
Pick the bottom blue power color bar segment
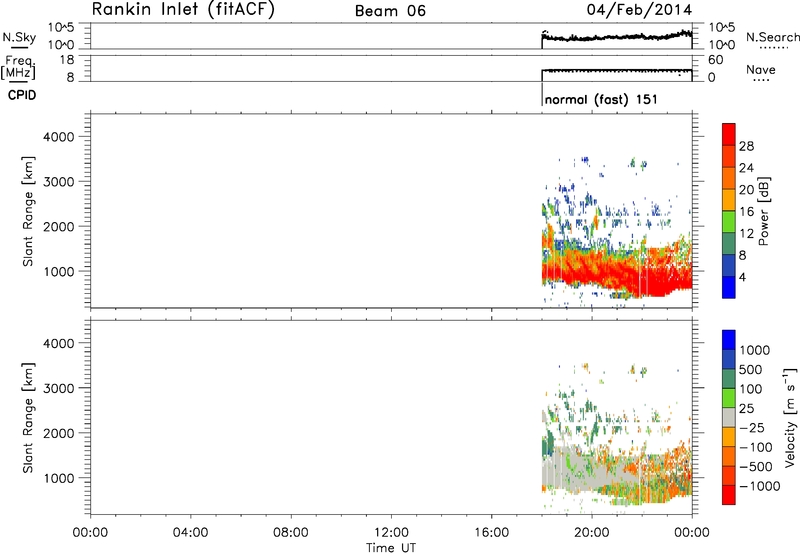[729, 287]
